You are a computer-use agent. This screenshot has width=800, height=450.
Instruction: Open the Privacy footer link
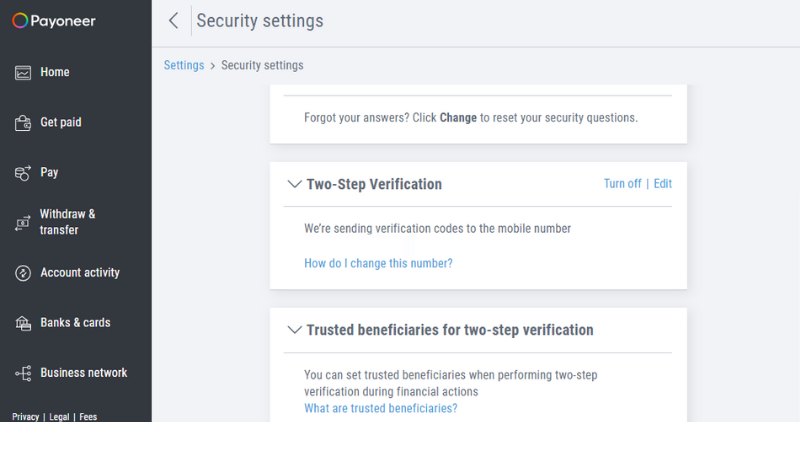click(26, 417)
